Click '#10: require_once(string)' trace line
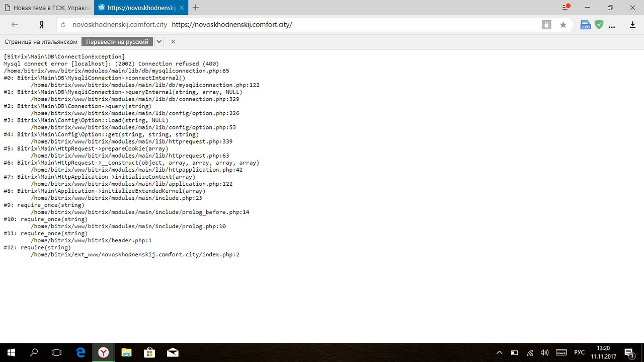The width and height of the screenshot is (644, 362). (46, 219)
